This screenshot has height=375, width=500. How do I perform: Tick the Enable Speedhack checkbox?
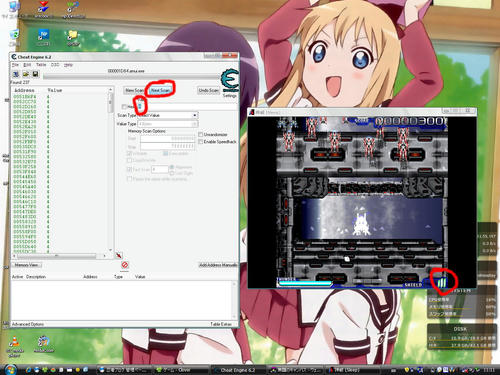(200, 142)
